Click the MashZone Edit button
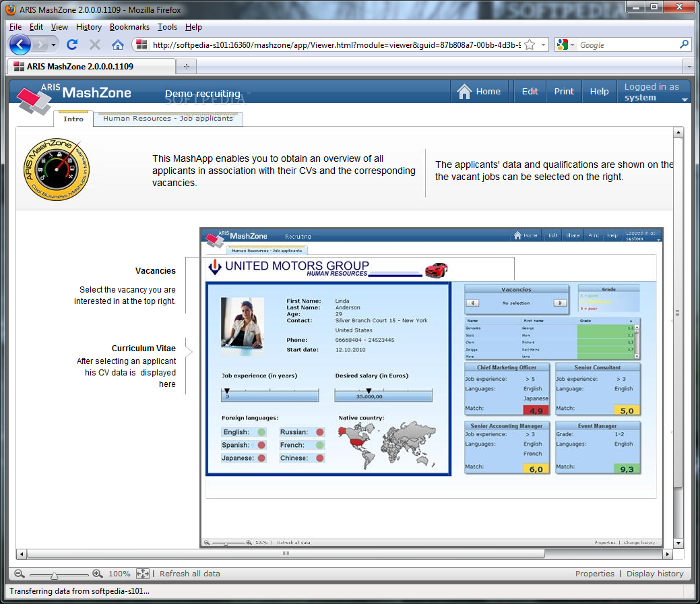This screenshot has height=604, width=700. coord(530,92)
